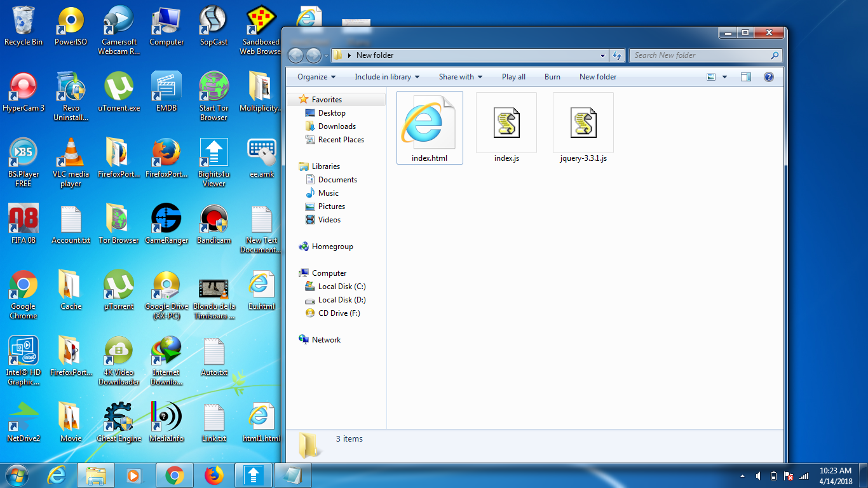Select uTorrent.exe desktop icon
This screenshot has width=868, height=488.
click(x=119, y=92)
